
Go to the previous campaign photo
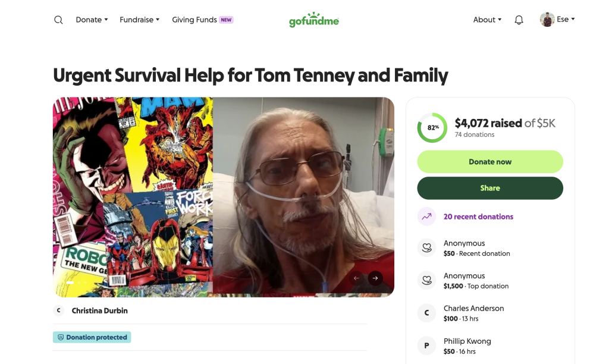coord(356,278)
